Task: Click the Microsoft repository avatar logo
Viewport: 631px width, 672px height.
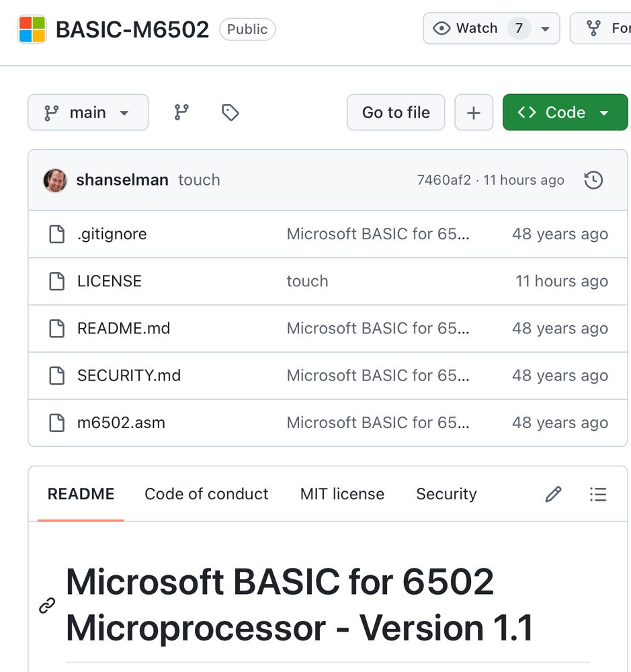Action: (30, 28)
